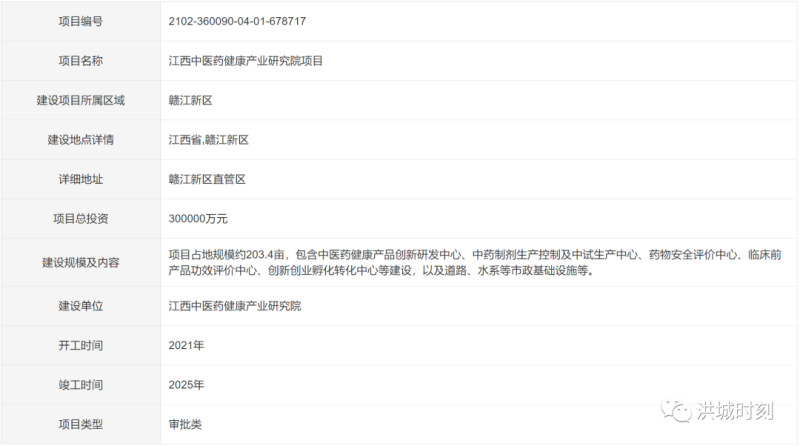Click the 项目编号 label cell
Image resolution: width=800 pixels, height=446 pixels.
click(81, 21)
